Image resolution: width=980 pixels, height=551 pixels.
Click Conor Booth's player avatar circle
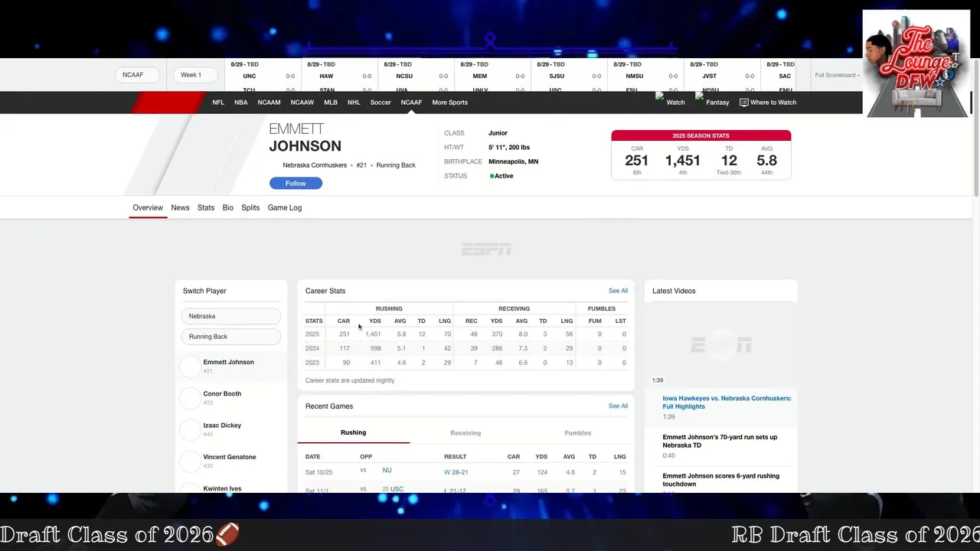[190, 398]
